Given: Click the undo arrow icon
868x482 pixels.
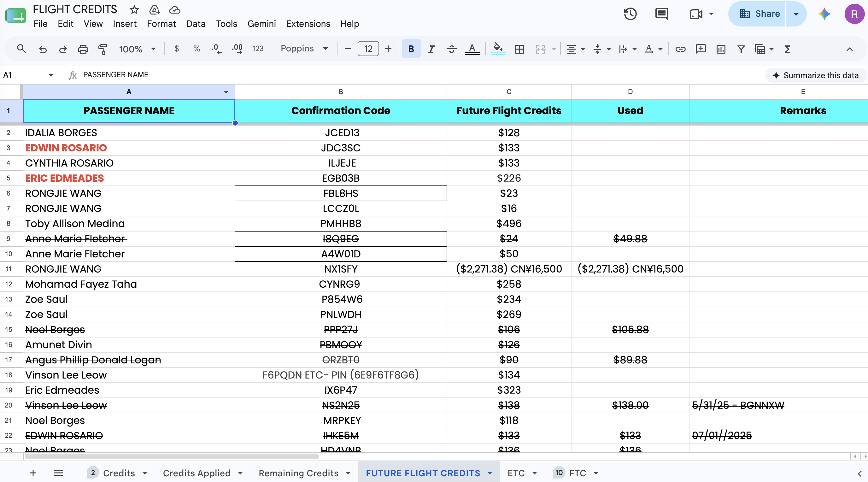Looking at the screenshot, I should (43, 49).
